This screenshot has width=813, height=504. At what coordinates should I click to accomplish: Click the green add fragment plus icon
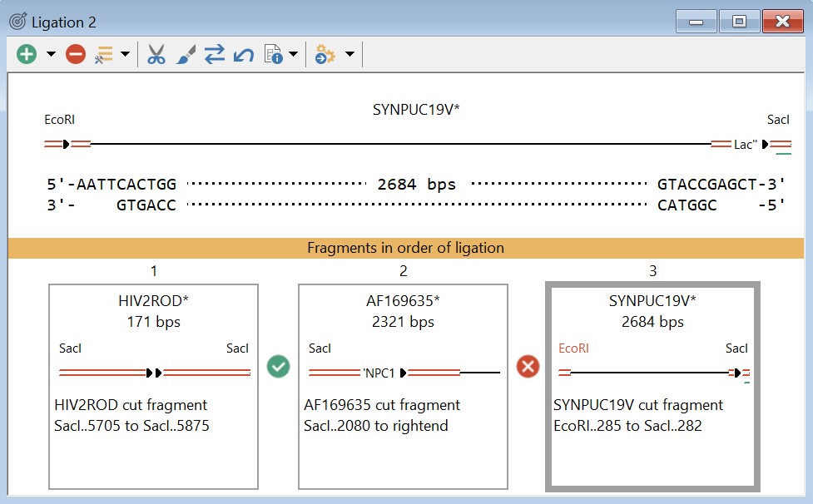(27, 55)
